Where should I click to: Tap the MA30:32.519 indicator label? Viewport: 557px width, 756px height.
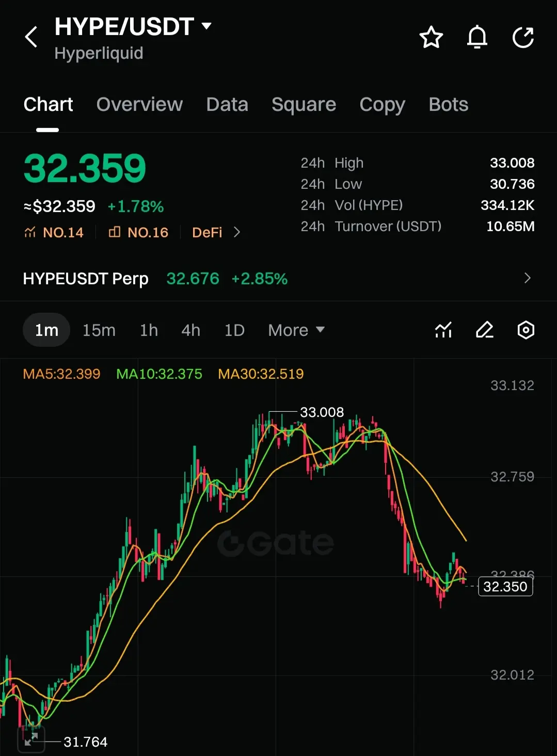[261, 374]
